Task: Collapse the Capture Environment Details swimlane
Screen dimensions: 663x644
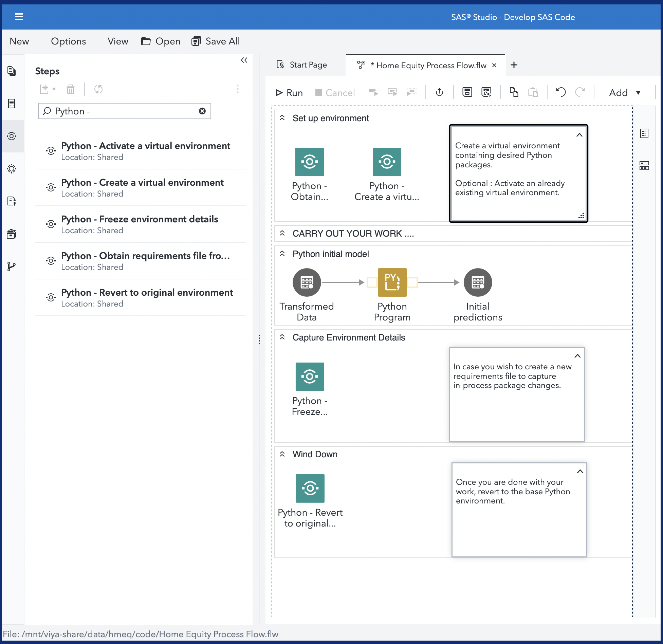Action: (x=282, y=337)
